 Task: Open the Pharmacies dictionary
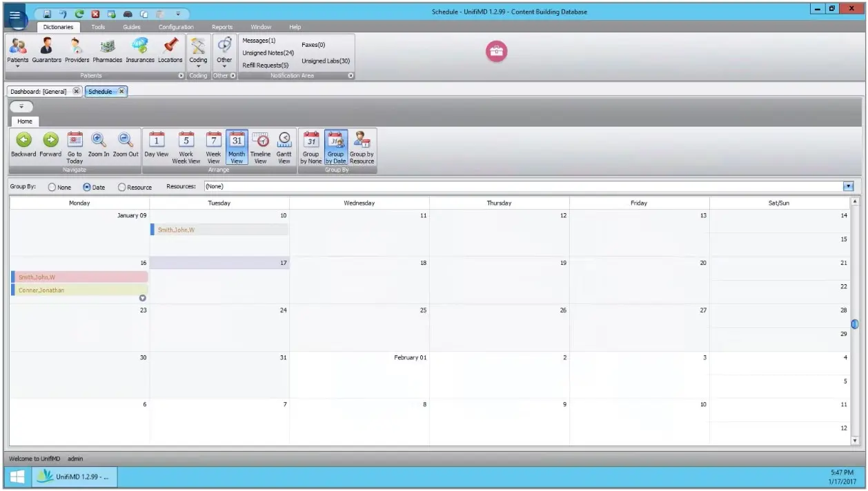point(107,53)
